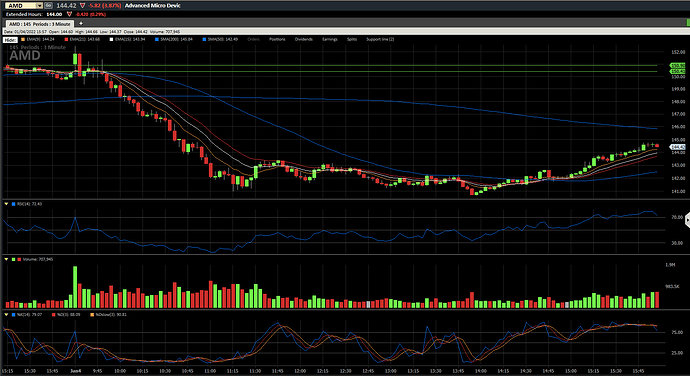This screenshot has height=376, width=690.
Task: Select the SMA(200) 145.84 indicator label
Action: click(176, 40)
